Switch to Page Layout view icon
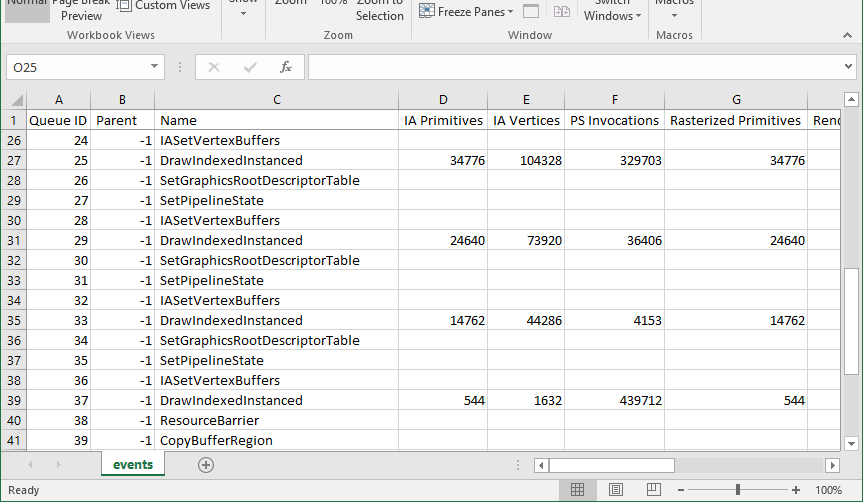Viewport: 863px width, 502px height. 616,490
